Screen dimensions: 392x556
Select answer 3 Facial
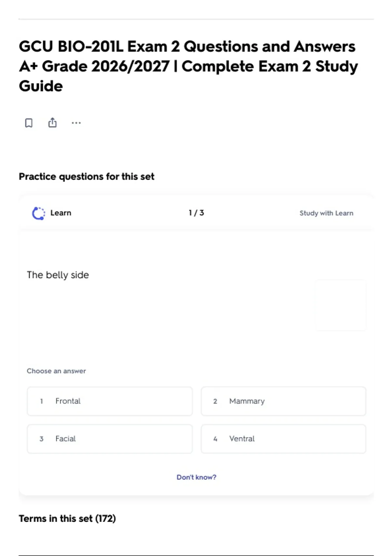(110, 439)
